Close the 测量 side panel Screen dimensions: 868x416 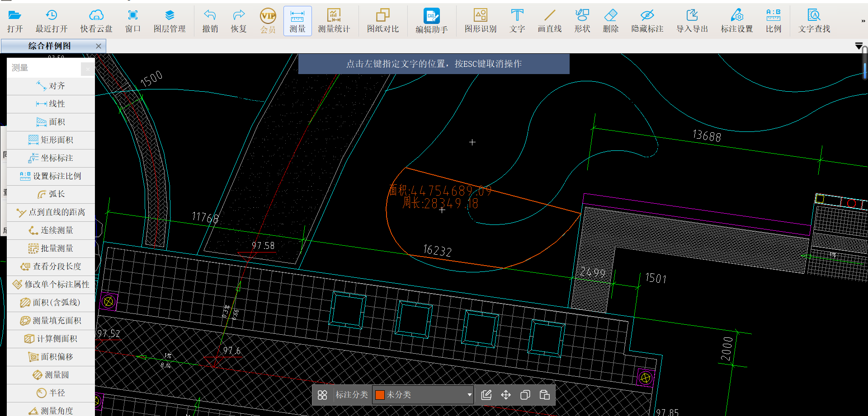tap(88, 69)
